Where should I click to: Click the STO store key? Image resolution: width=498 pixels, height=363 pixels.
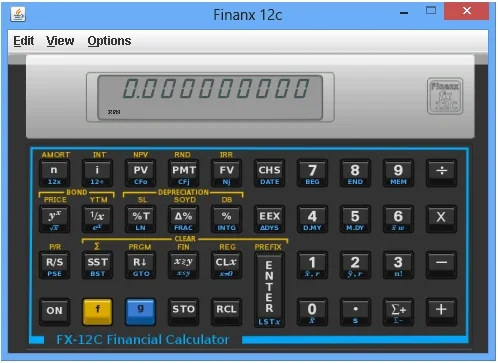point(183,312)
